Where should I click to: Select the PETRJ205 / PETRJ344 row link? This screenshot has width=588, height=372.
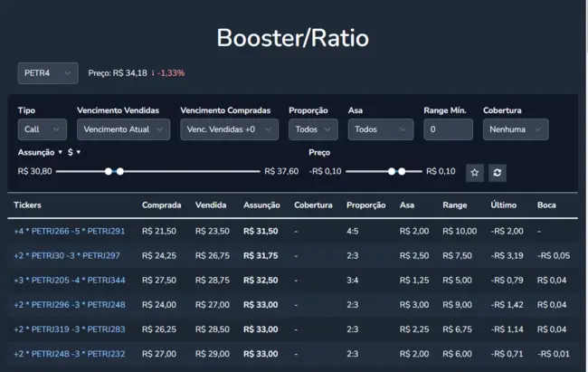[70, 280]
